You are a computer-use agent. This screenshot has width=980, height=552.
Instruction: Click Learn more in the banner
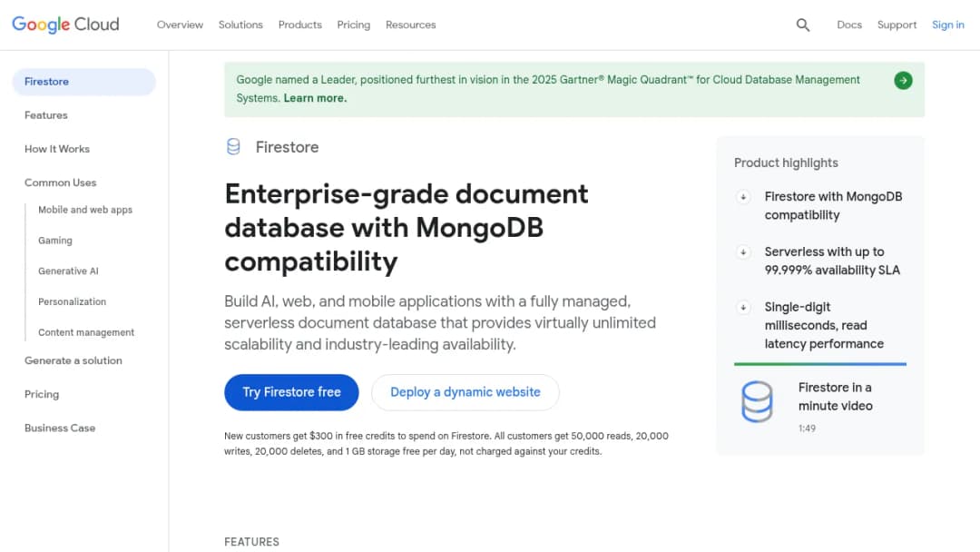[315, 98]
